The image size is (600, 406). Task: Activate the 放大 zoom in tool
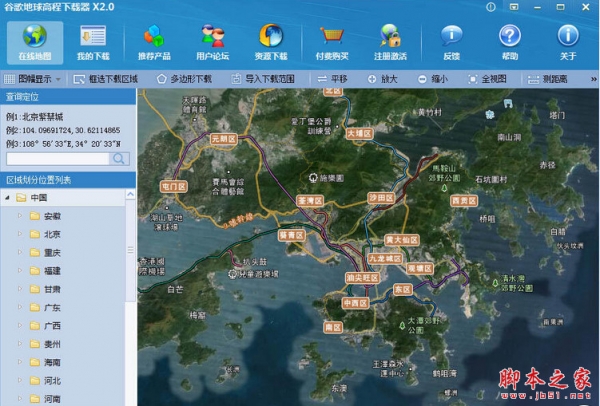[383, 79]
